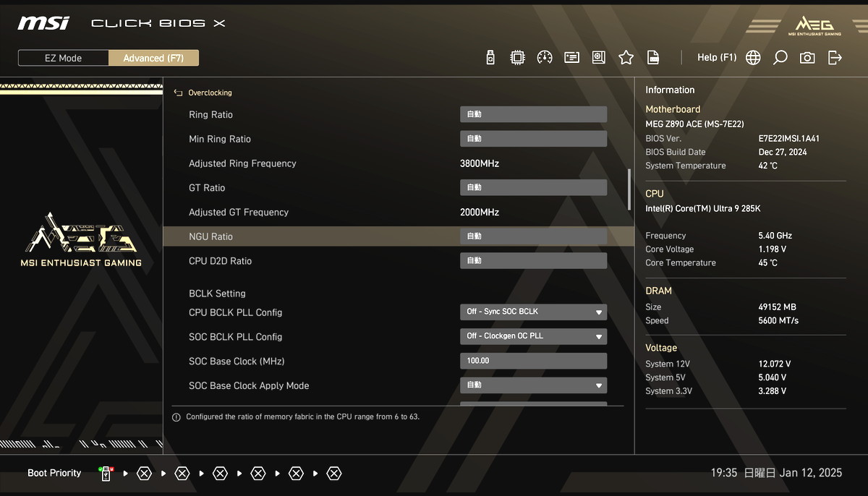868x496 pixels.
Task: Go back using the Overclocking return arrow
Action: (x=178, y=93)
